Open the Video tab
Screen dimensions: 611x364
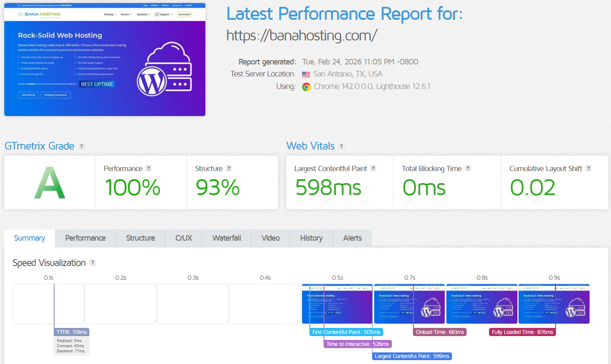(271, 238)
